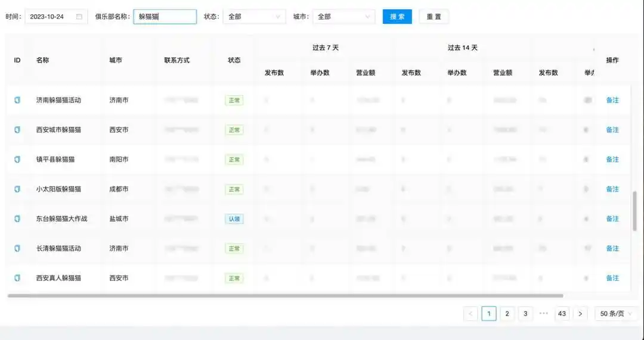Click the copy ID icon for 小太阳版躲猫猫

pyautogui.click(x=17, y=189)
